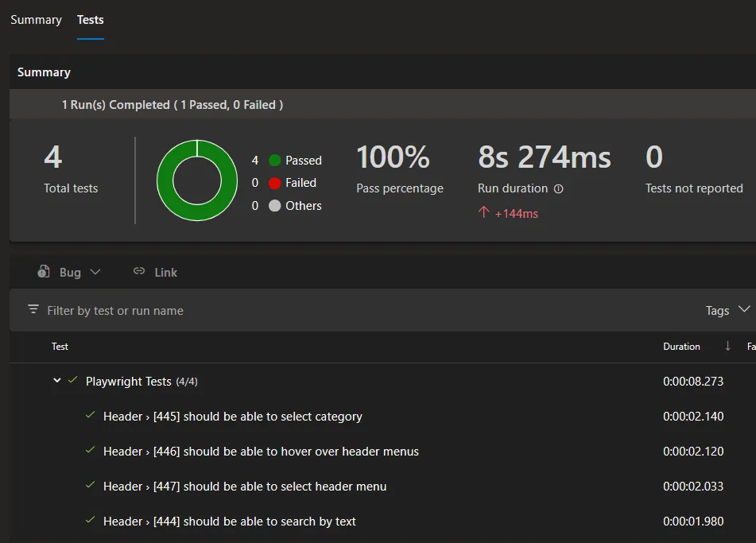
Task: Expand the Bug dropdown chevron
Action: (x=95, y=272)
